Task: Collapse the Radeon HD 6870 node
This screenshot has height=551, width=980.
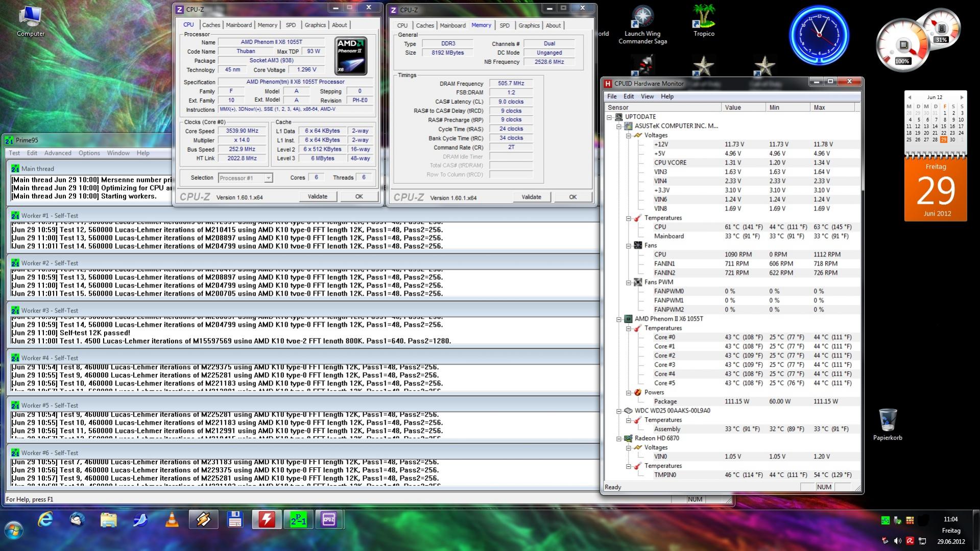Action: click(x=619, y=439)
